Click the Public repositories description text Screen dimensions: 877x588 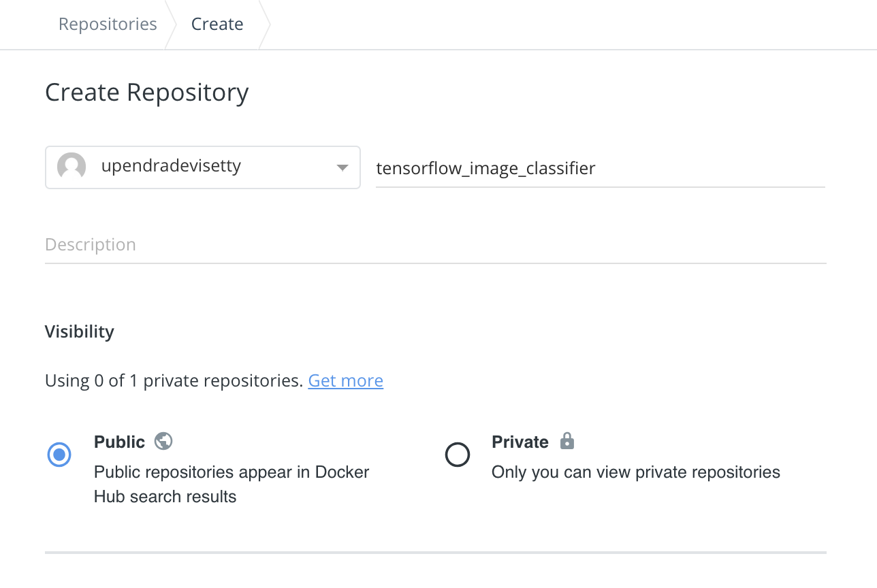tap(232, 484)
